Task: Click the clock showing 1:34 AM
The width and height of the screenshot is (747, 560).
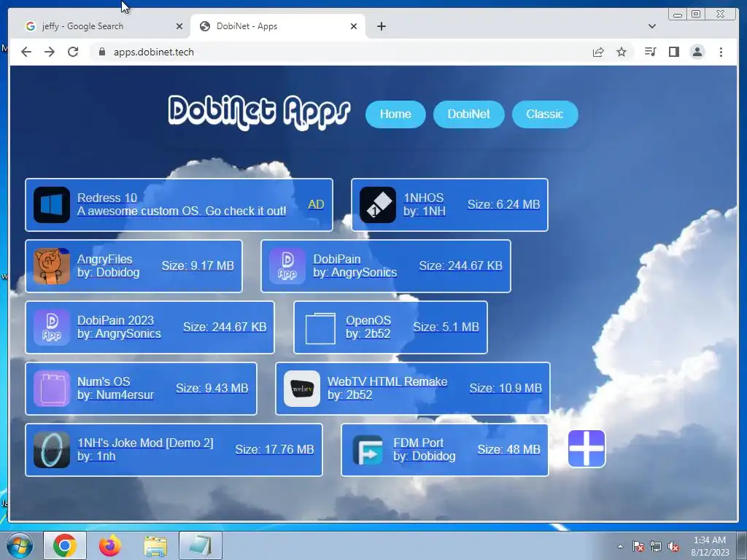Action: pyautogui.click(x=709, y=540)
